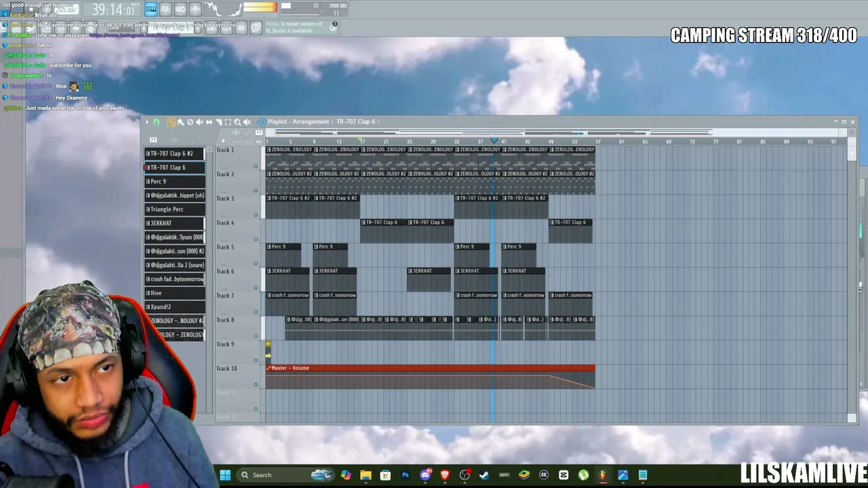Viewport: 868px width, 488px height.
Task: Open Steam from the taskbar
Action: coord(484,475)
